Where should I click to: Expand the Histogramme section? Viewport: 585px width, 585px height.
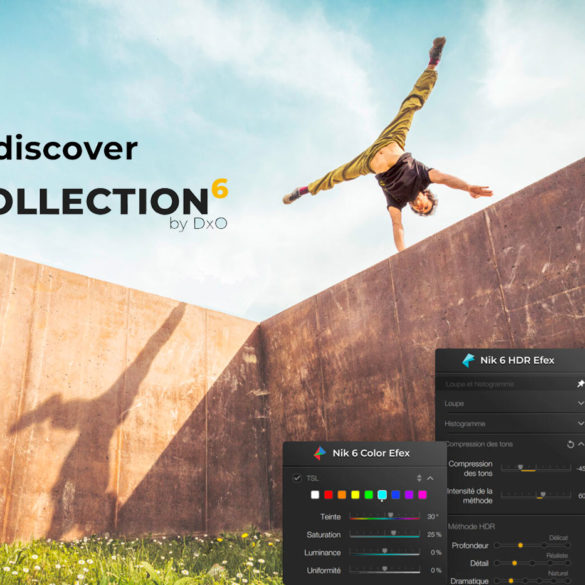point(581,423)
